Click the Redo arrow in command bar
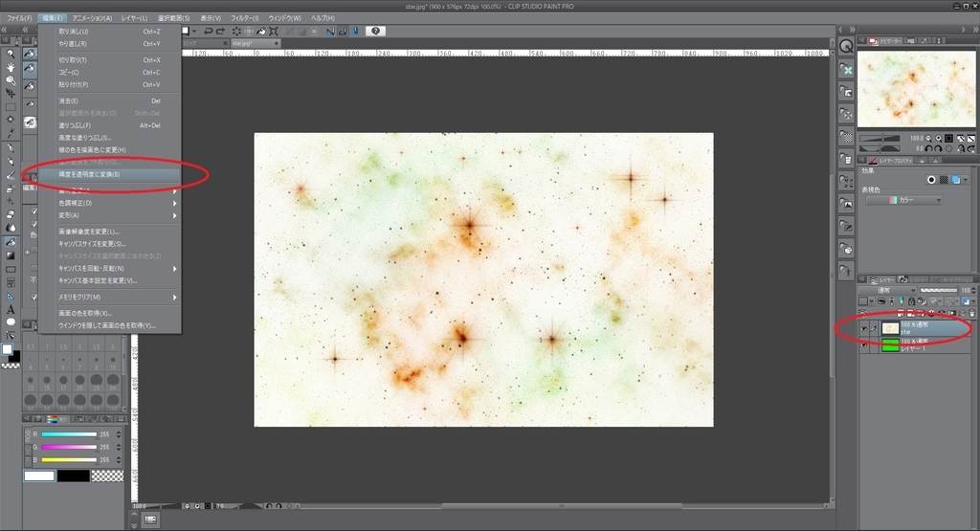This screenshot has height=531, width=980. pyautogui.click(x=220, y=31)
